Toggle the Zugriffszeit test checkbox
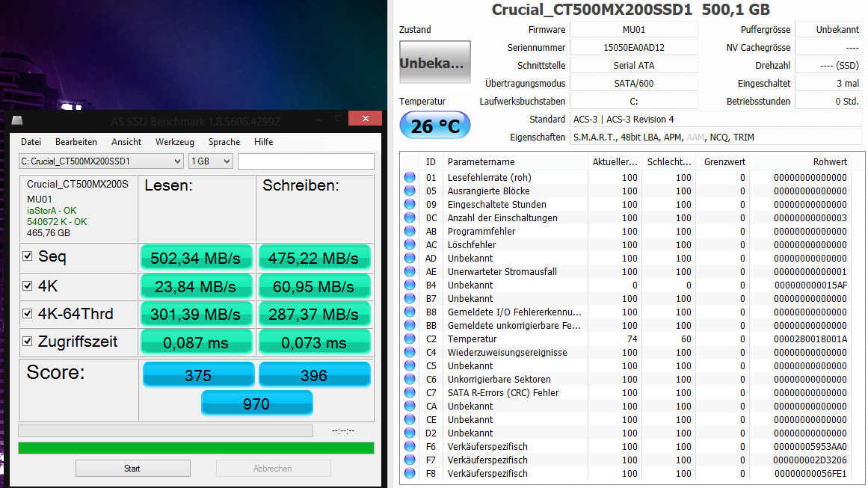 (x=27, y=341)
